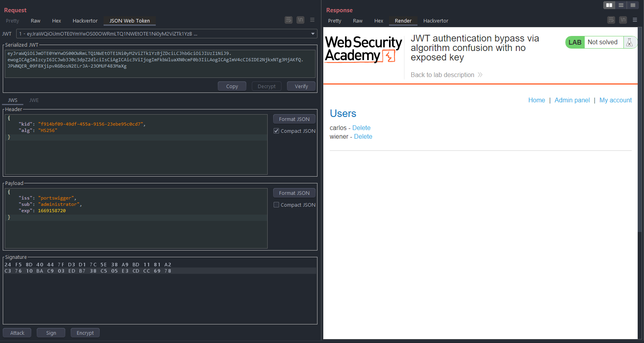Delete the user carlos
This screenshot has height=343, width=644.
361,128
